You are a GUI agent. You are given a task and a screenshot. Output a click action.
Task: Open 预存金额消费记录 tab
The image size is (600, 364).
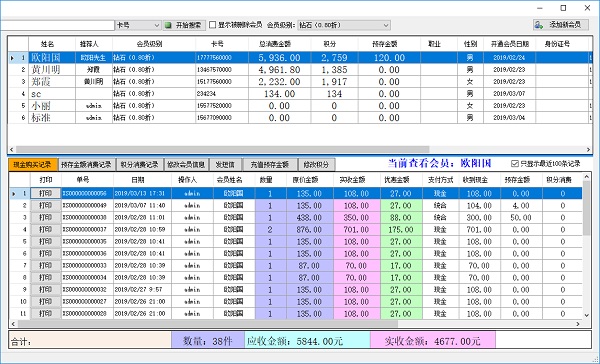coord(86,165)
